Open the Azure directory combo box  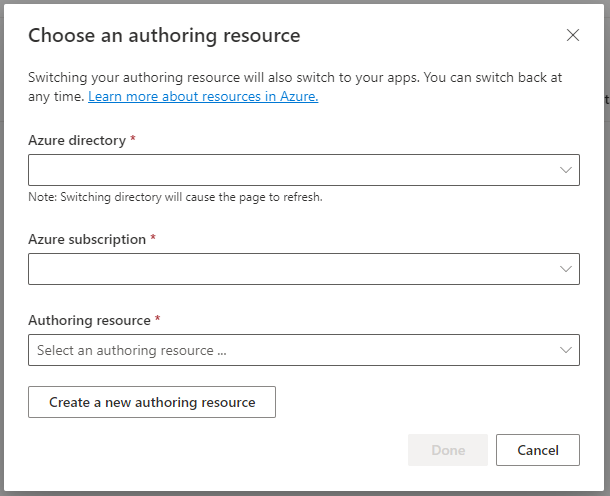[x=304, y=170]
